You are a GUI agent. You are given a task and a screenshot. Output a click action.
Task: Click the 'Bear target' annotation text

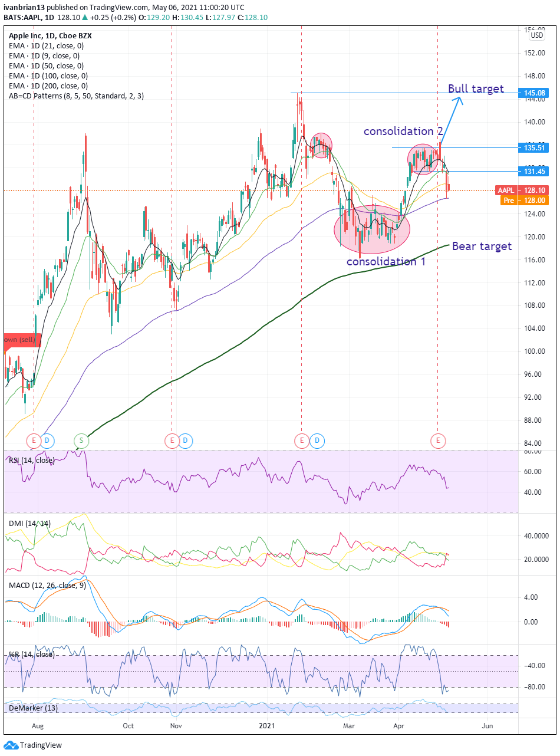tap(482, 246)
